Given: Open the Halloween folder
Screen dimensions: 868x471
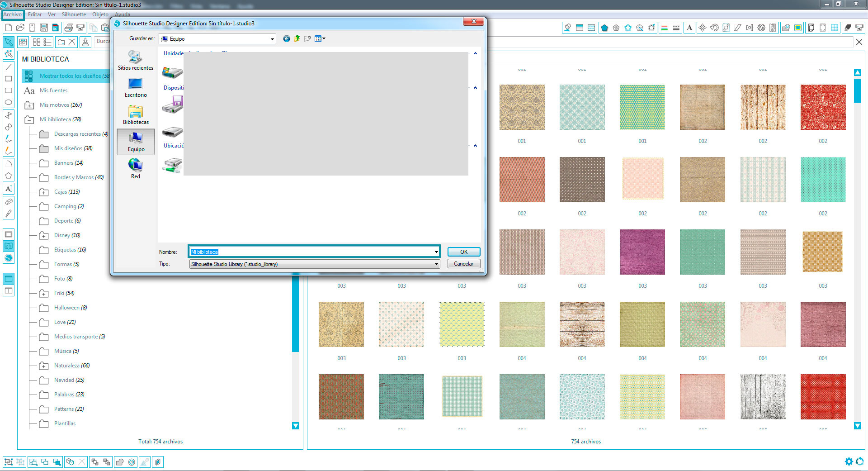Looking at the screenshot, I should 71,308.
